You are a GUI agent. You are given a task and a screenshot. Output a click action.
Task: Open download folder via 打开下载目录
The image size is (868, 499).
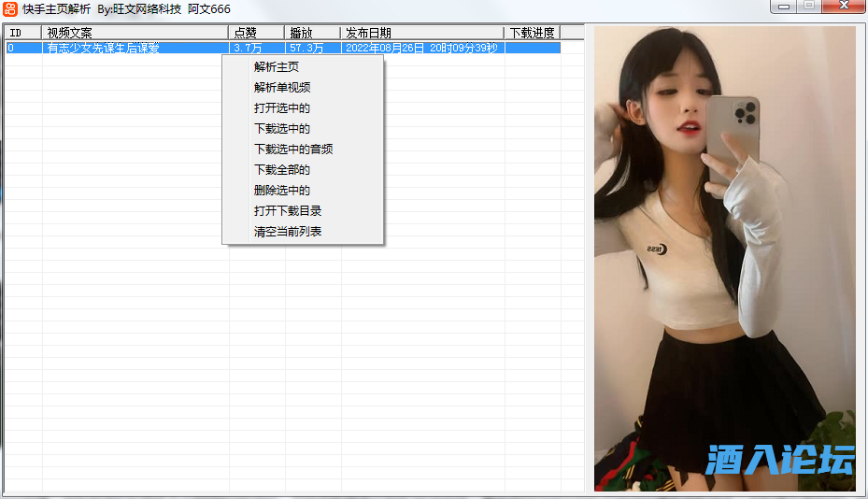pyautogui.click(x=288, y=211)
